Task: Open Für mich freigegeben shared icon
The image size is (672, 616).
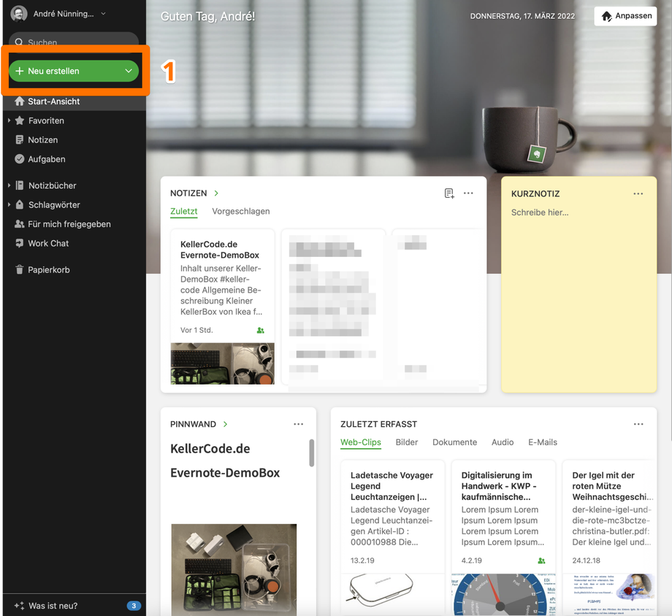Action: click(19, 224)
